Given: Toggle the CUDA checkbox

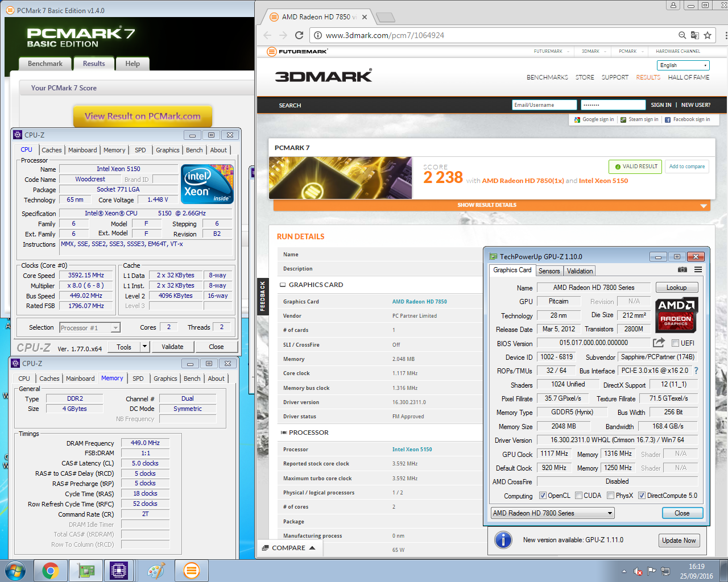Looking at the screenshot, I should [x=578, y=496].
